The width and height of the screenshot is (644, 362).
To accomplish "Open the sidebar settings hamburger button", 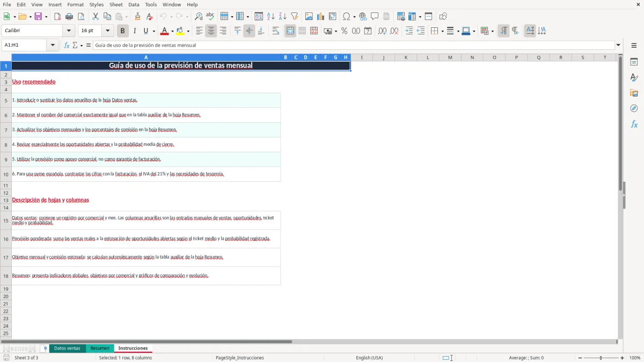I will [x=634, y=46].
